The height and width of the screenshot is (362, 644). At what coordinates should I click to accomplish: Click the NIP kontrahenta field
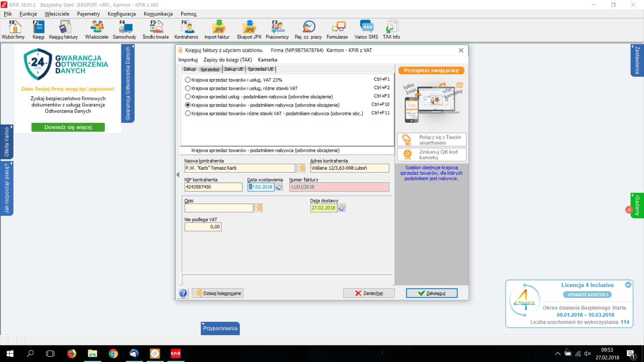tap(213, 187)
